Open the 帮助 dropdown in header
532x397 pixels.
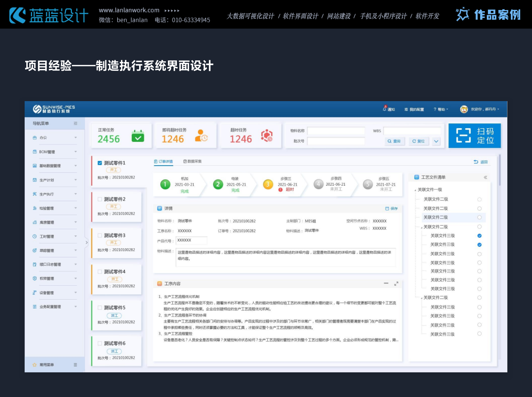click(x=441, y=109)
